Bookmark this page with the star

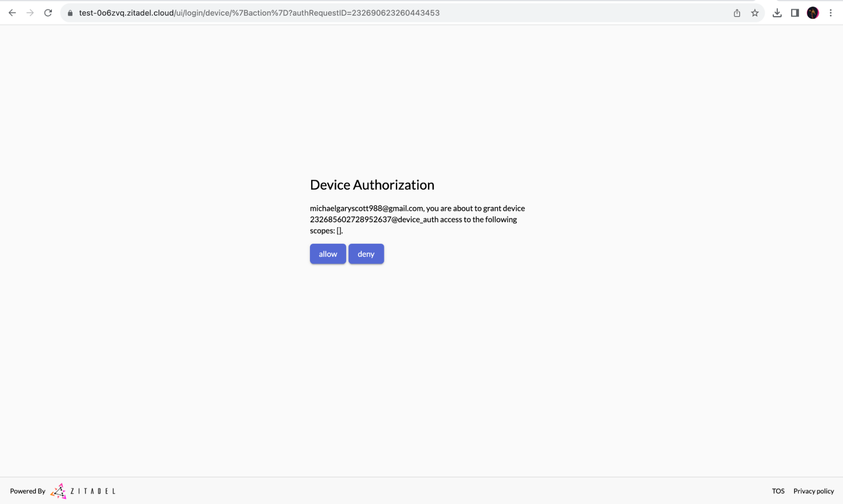[755, 13]
